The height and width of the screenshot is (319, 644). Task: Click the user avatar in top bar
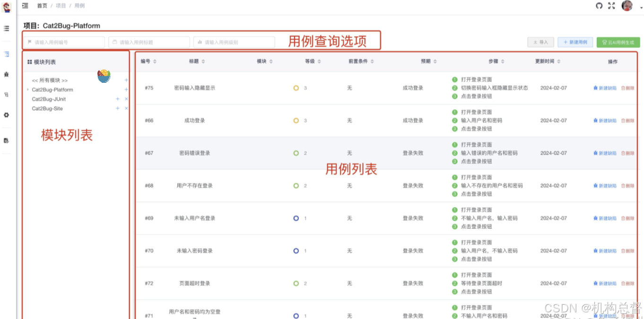(627, 6)
